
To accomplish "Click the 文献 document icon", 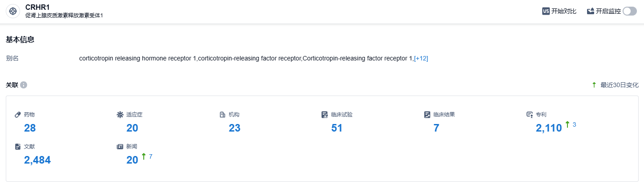I will (18, 147).
